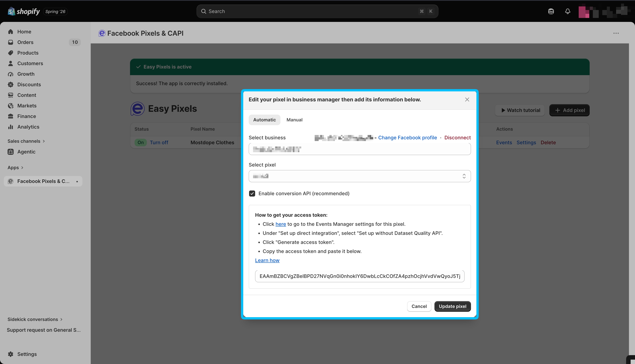Click the Analytics bar chart icon
The width and height of the screenshot is (635, 364).
pyautogui.click(x=11, y=127)
